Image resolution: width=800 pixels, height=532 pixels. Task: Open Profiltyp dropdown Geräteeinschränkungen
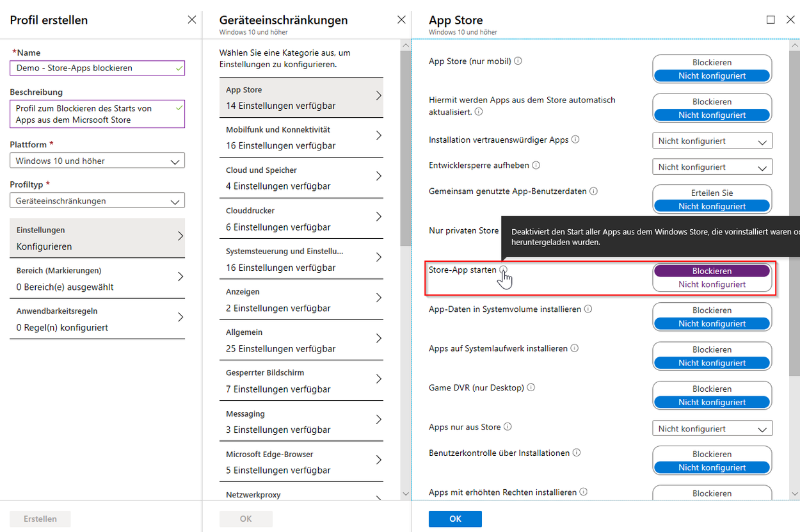tap(97, 200)
